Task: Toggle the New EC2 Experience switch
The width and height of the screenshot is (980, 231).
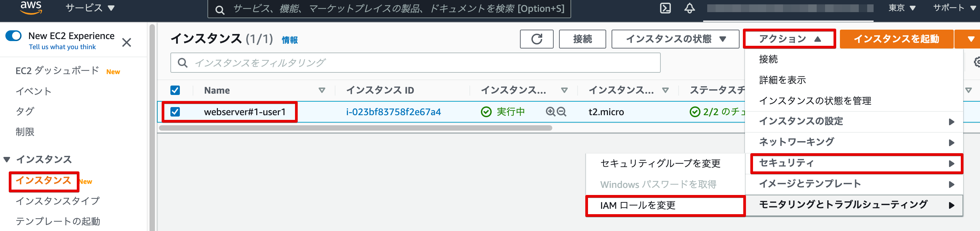Action: 14,36
